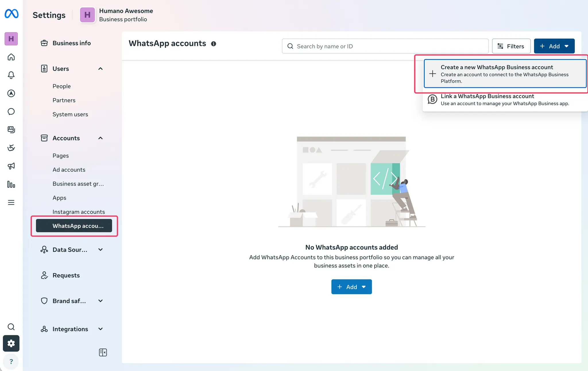Toggle the sidebar collapse panel icon
Screen dimensions: 588x371
coord(103,352)
